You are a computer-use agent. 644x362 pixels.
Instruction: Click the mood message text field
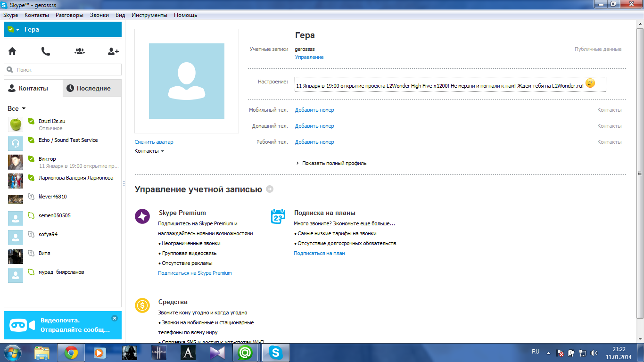click(450, 84)
